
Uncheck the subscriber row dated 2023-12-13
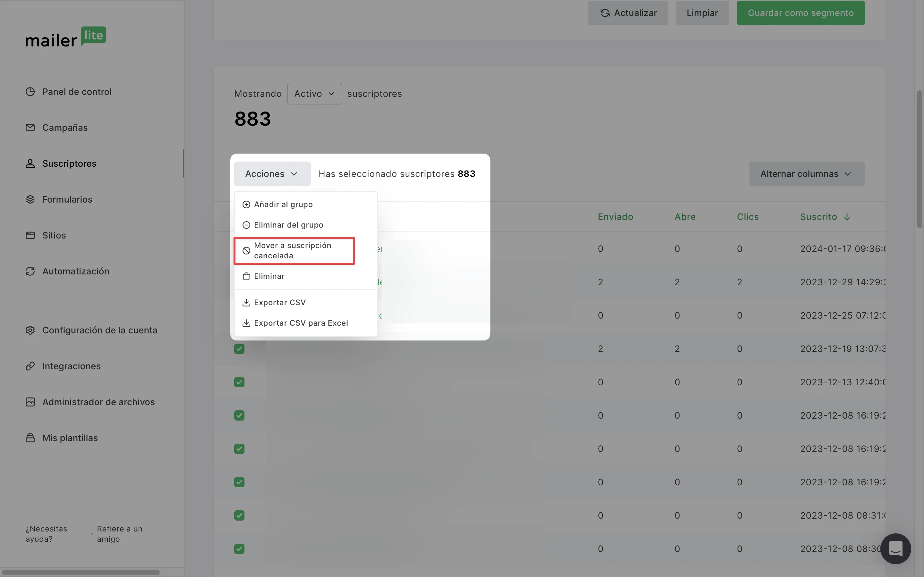(239, 382)
